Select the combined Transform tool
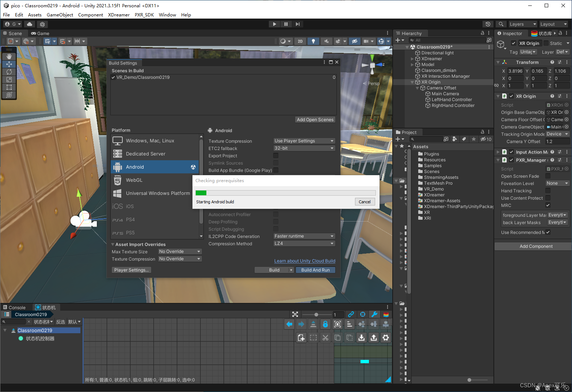Screen dimensions: 572x392 click(x=9, y=95)
